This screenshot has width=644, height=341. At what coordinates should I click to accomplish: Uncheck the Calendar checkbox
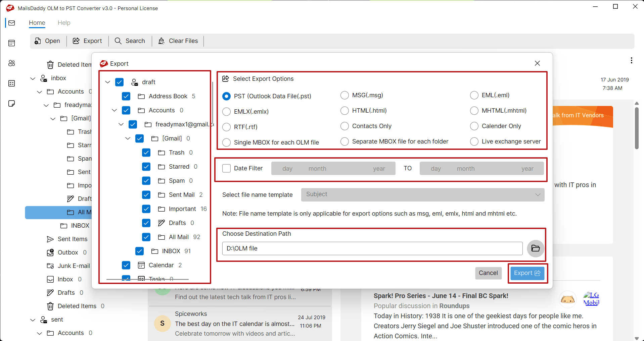click(x=126, y=265)
